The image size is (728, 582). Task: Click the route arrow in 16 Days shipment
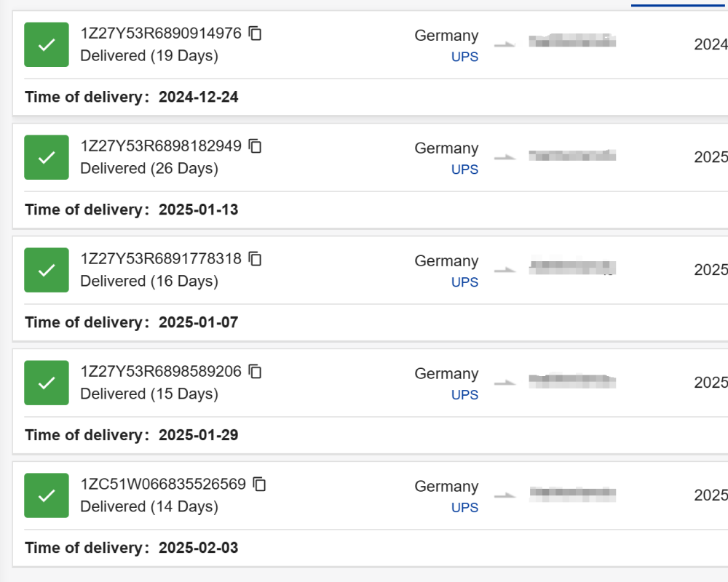click(505, 270)
